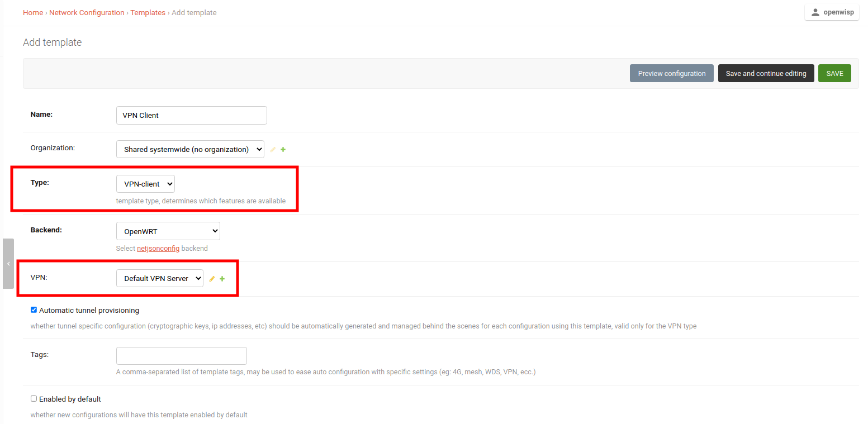Click into the Tags input field
Screen dimensions: 868x424
coord(181,356)
